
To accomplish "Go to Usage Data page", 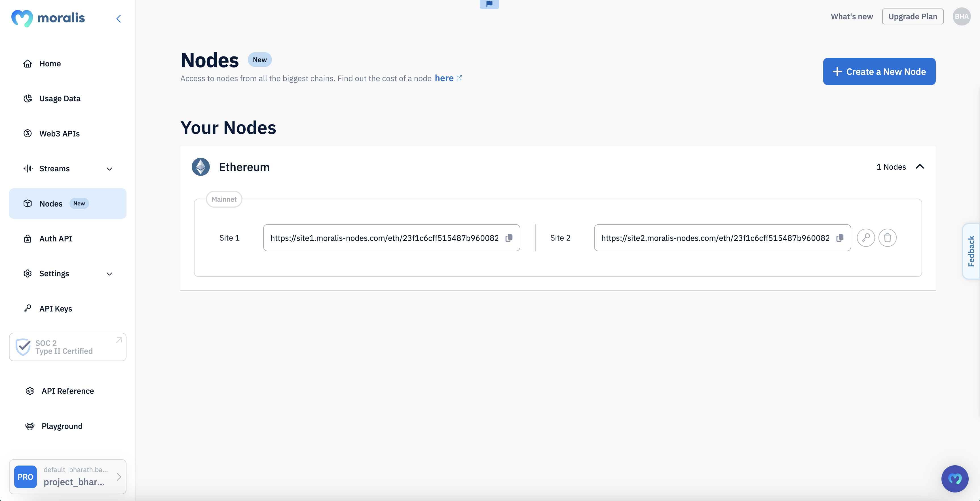I will [x=60, y=99].
